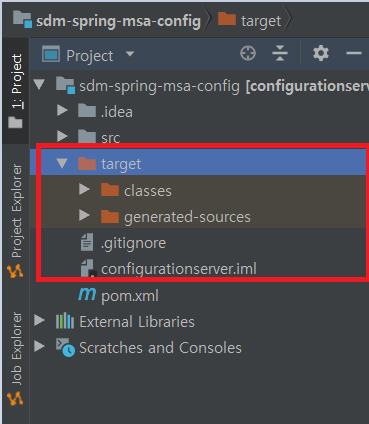This screenshot has height=424, width=369.
Task: Click the External Libraries bars icon
Action: click(x=65, y=321)
